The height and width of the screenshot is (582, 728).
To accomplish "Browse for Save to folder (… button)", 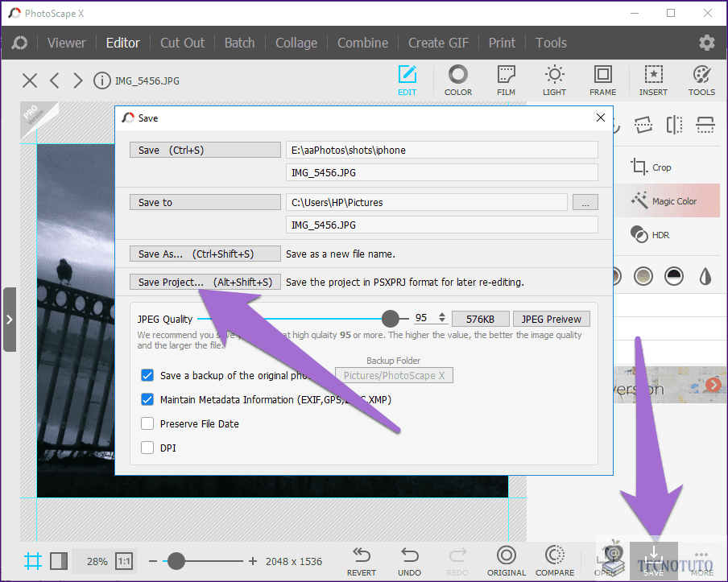I will [x=585, y=202].
